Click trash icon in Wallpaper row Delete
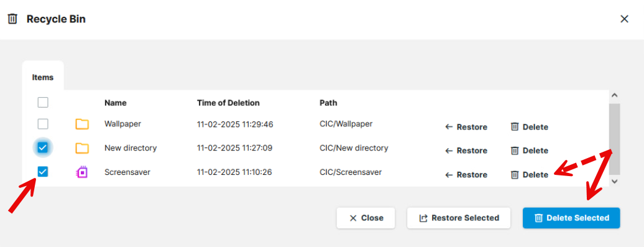Viewport: 644px width, 247px height. click(515, 127)
